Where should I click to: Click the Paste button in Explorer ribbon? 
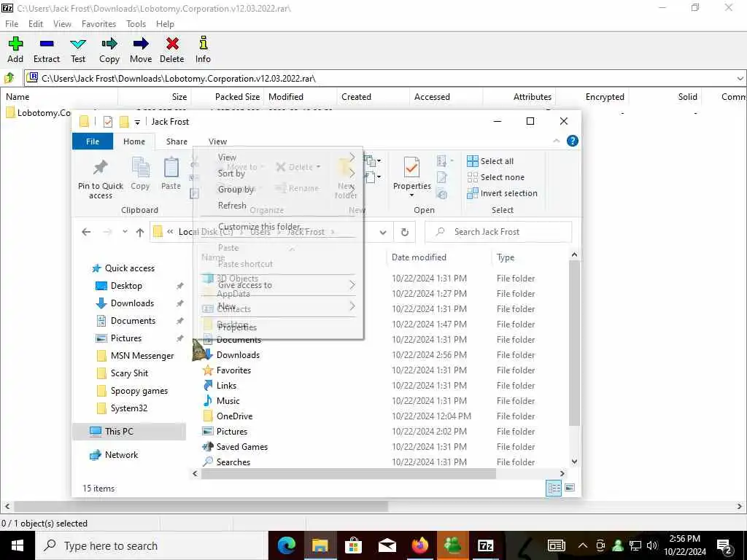coord(171,174)
